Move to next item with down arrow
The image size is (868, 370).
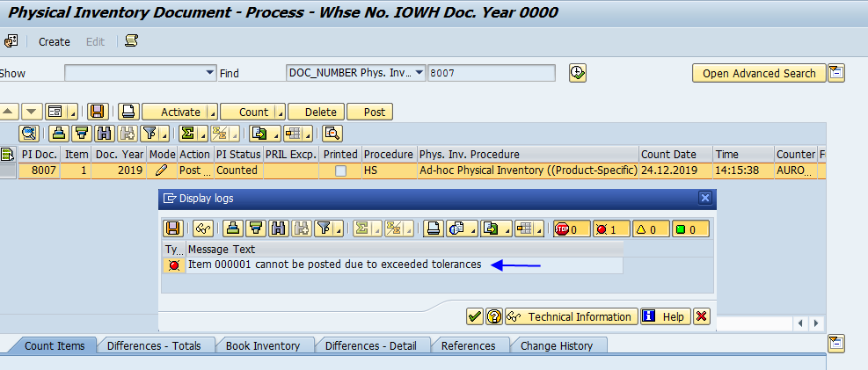tap(33, 112)
